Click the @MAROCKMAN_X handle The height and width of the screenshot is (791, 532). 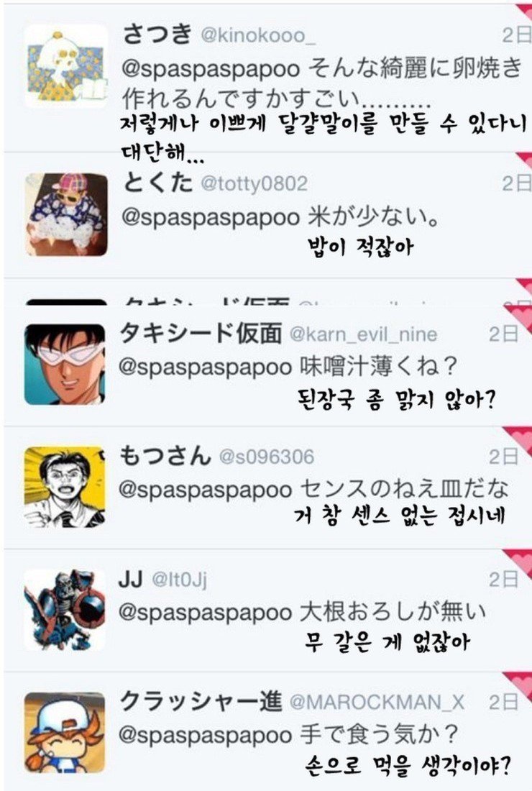(x=377, y=703)
